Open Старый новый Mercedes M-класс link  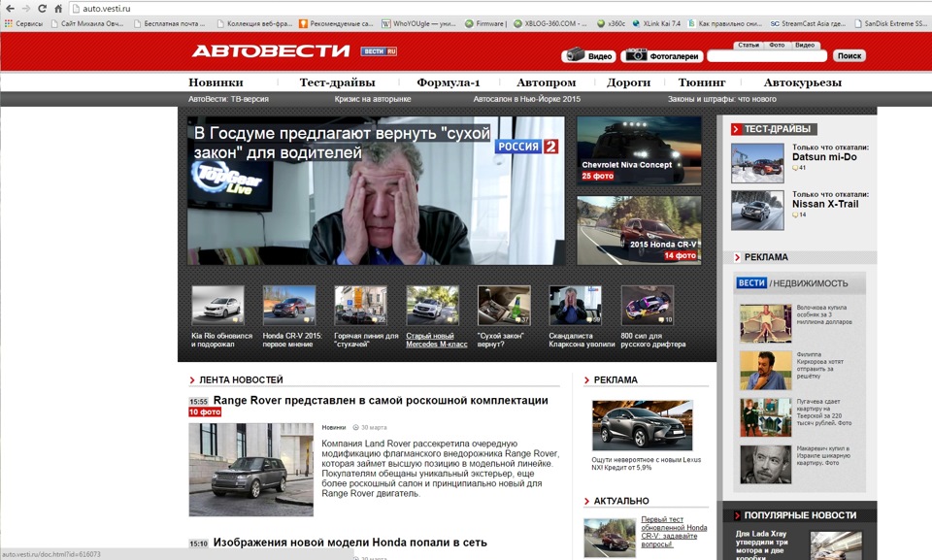[x=436, y=340]
